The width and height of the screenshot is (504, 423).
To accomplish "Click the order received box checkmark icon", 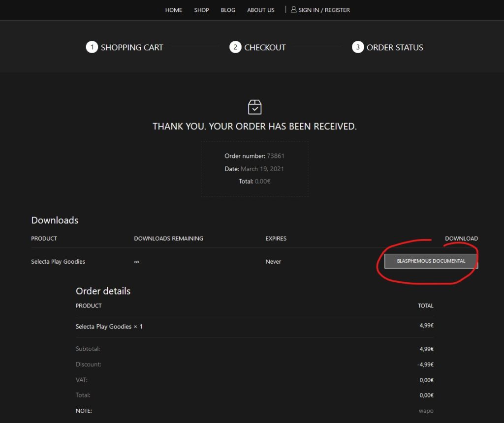I will click(x=254, y=107).
